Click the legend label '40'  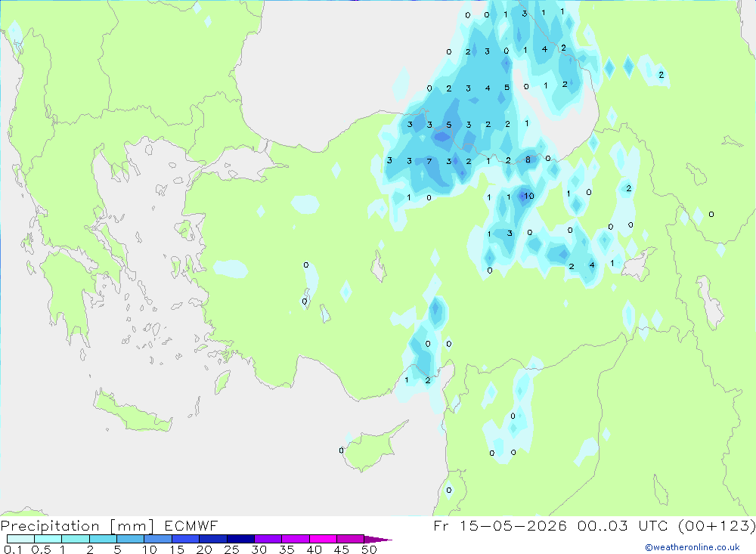pos(314,549)
